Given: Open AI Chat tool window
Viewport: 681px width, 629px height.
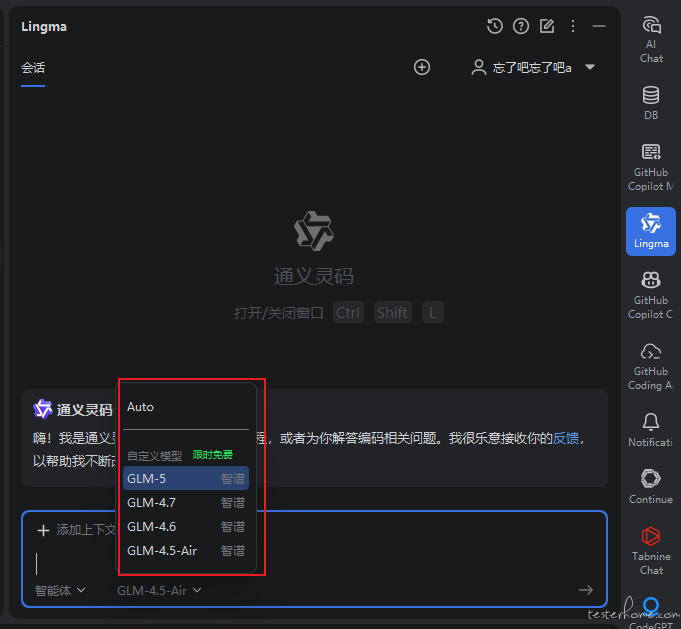Looking at the screenshot, I should 651,39.
